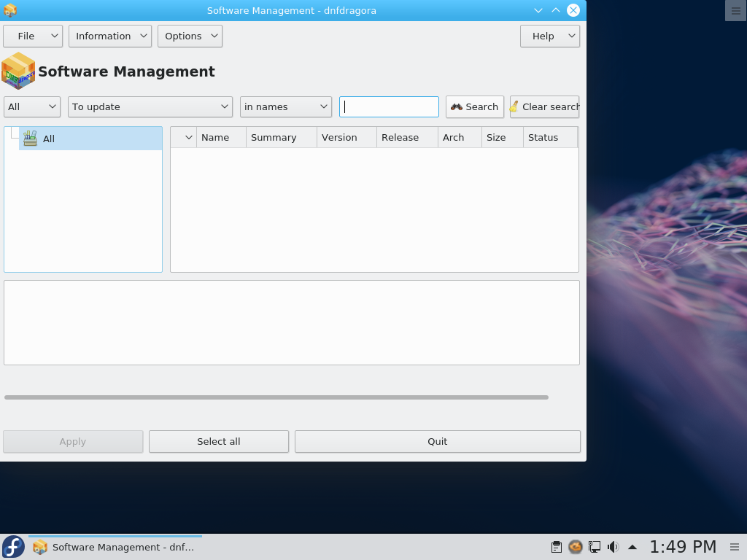The image size is (747, 560).
Task: Open the wired network tray icon
Action: tap(594, 547)
